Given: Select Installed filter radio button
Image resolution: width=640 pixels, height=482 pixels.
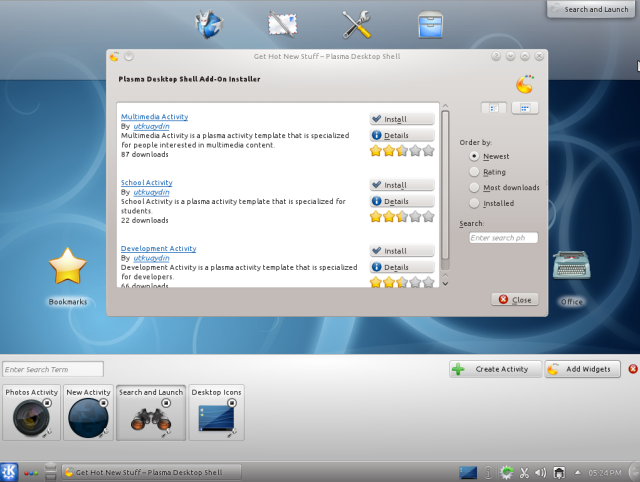Looking at the screenshot, I should (x=474, y=203).
